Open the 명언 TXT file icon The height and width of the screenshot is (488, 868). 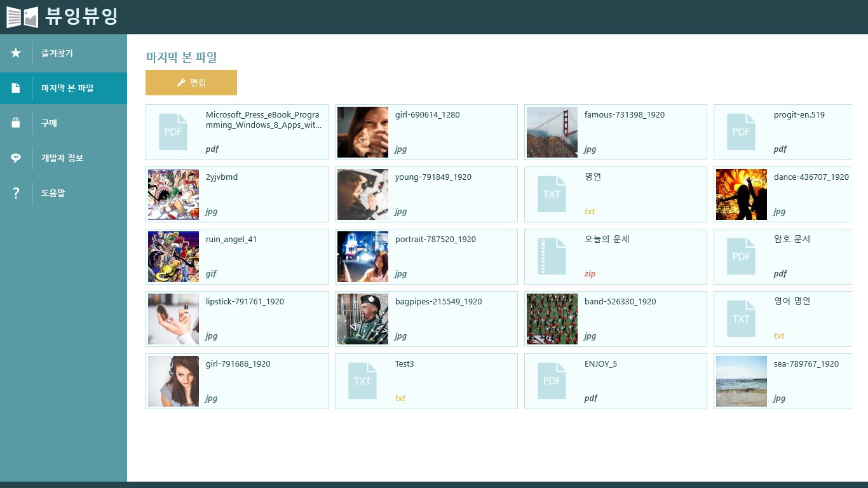tap(552, 194)
